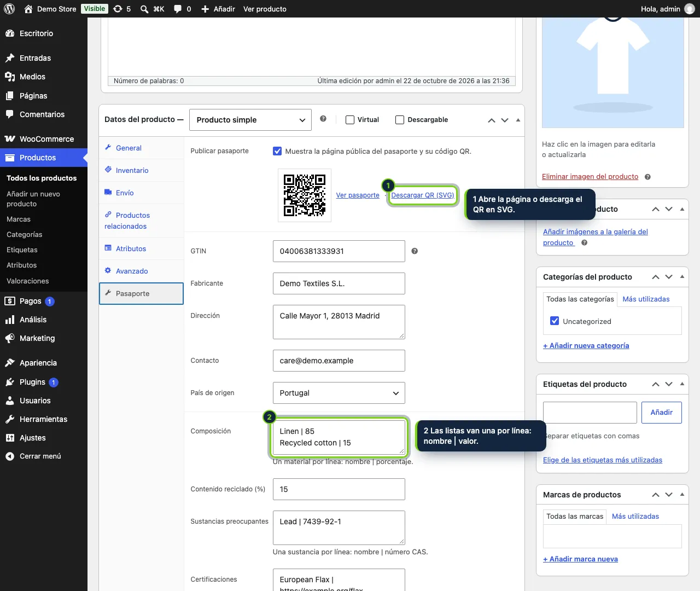Viewport: 700px width, 591px height.
Task: Open País de origen Portugal dropdown
Action: pos(339,393)
